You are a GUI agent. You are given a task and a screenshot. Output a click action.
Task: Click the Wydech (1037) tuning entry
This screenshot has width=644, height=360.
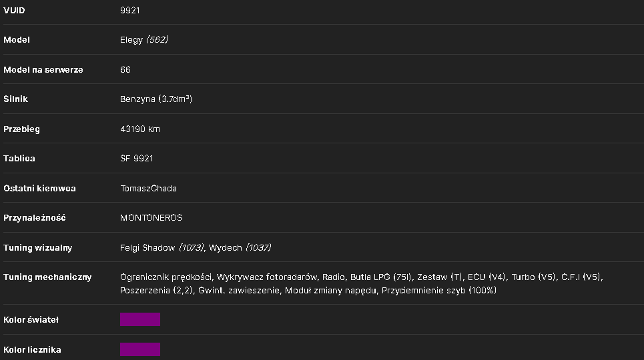click(240, 247)
